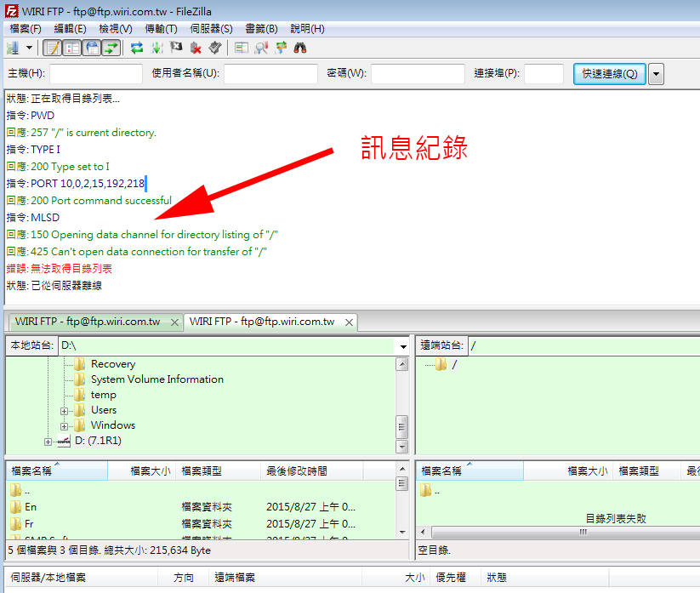Click the local tree scrollbar up arrow
700x593 pixels.
click(402, 364)
